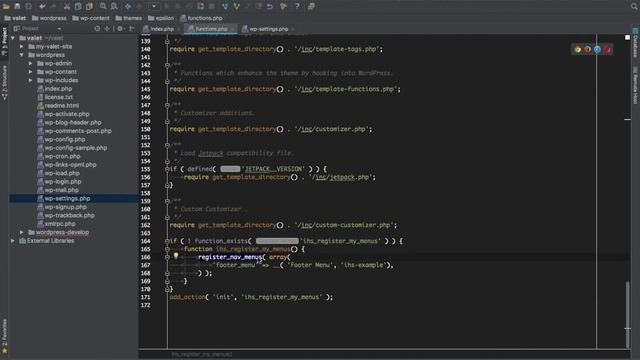Viewport: 640px width, 360px height.
Task: Select wp-config.php in the project tree
Action: (x=64, y=140)
